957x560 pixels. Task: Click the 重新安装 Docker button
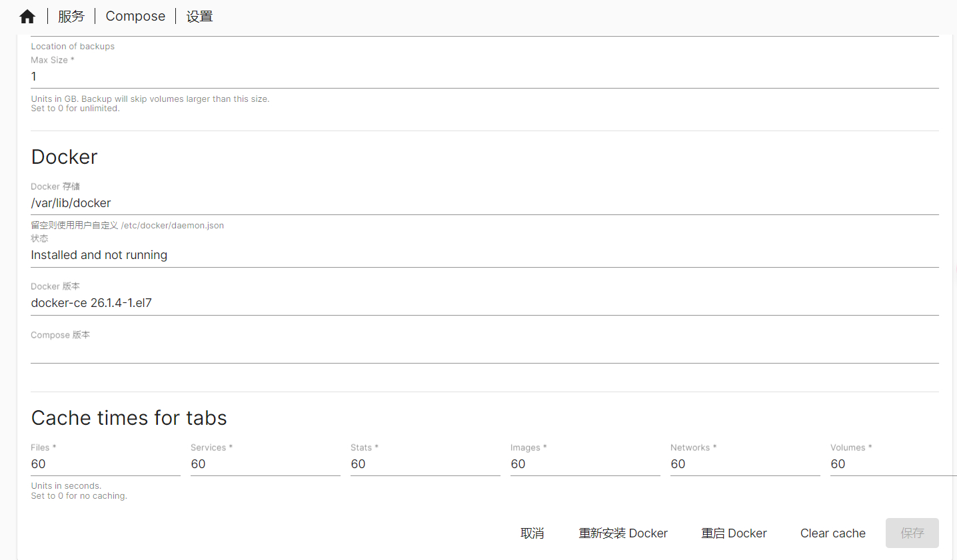[623, 533]
